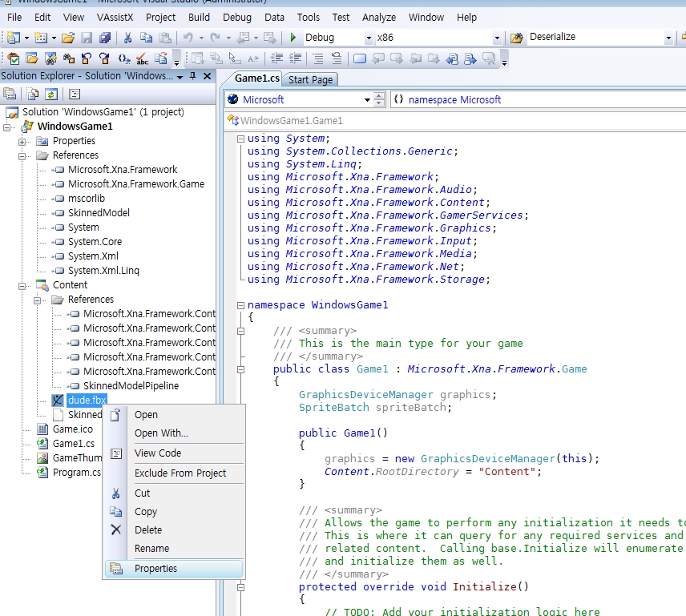Click the Redo arrow icon
Screen dimensions: 686x616
(215, 38)
